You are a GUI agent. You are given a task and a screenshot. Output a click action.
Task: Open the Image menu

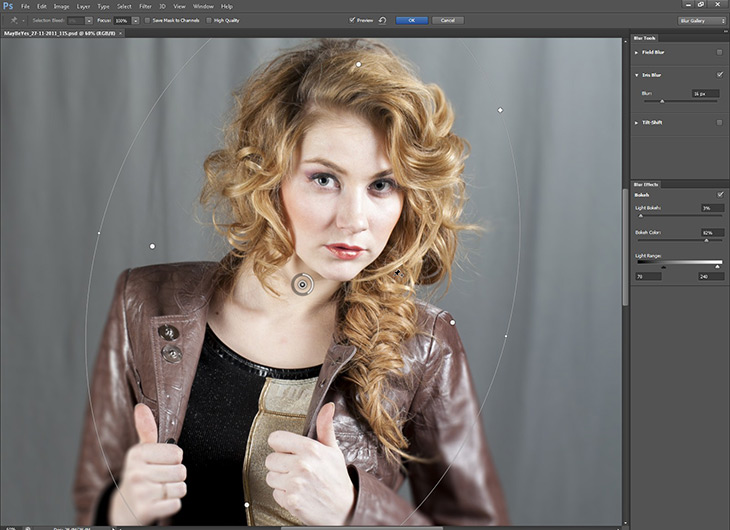point(61,7)
